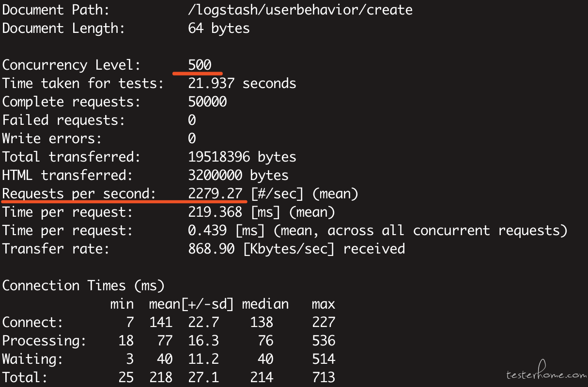The width and height of the screenshot is (588, 387).
Task: Click the underlined concurrency value 500
Action: (x=200, y=65)
